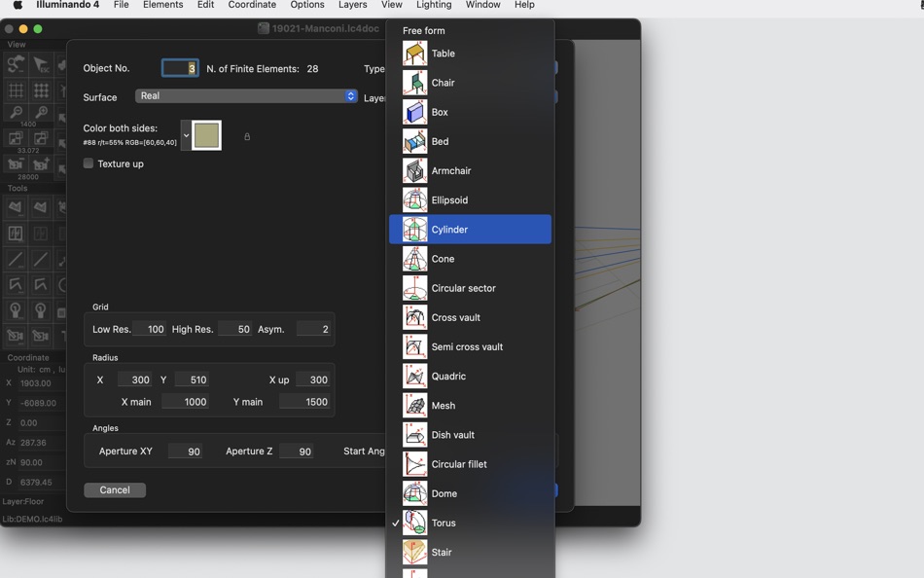Screen dimensions: 924x578
Task: Click the window tool icon with ellipsis
Action: pyautogui.click(x=16, y=234)
